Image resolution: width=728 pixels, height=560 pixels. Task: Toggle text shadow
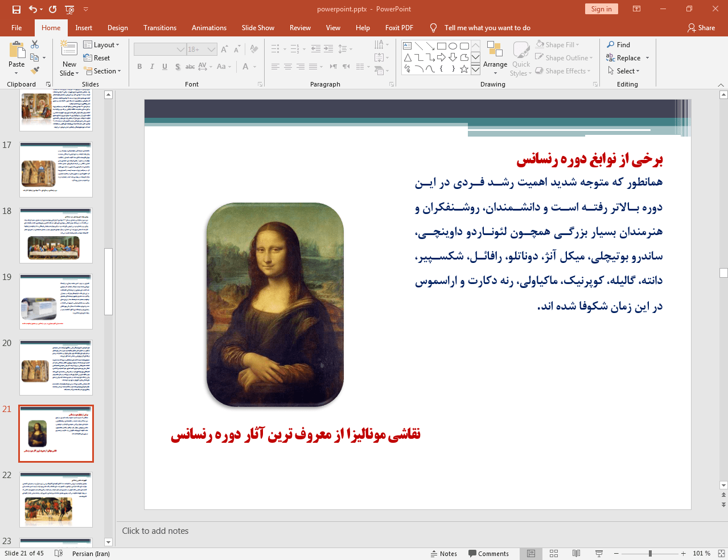(x=178, y=67)
